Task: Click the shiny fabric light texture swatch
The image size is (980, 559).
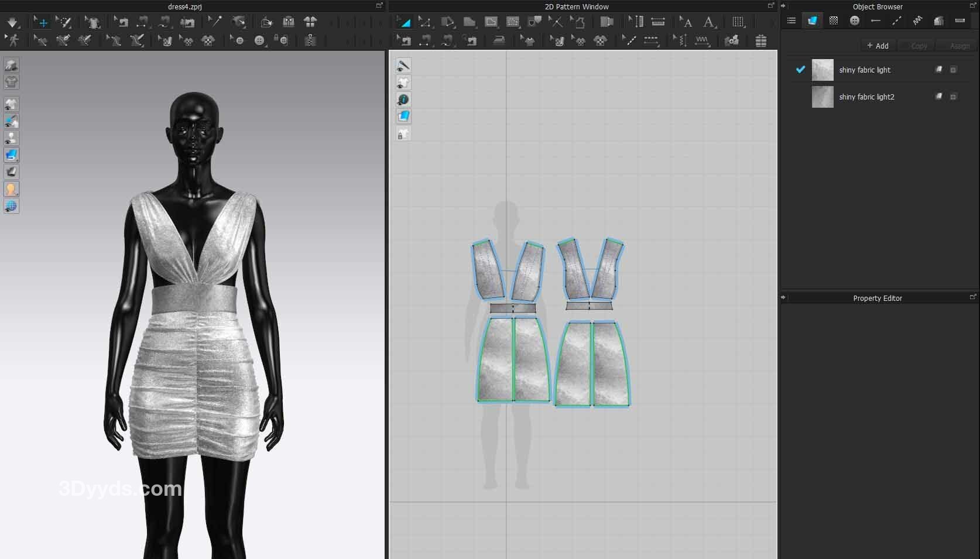Action: (x=823, y=70)
